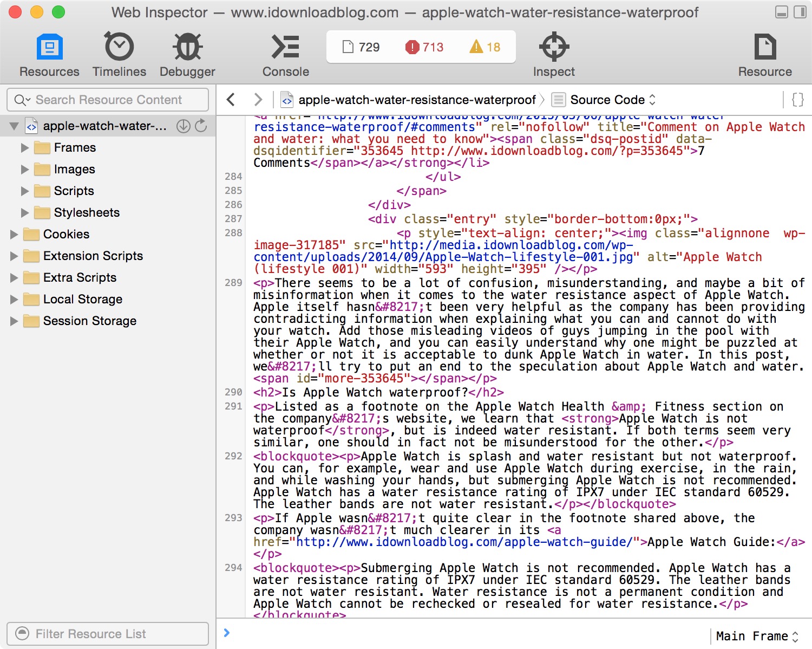
Task: Dock inspector to side of window
Action: pyautogui.click(x=800, y=12)
